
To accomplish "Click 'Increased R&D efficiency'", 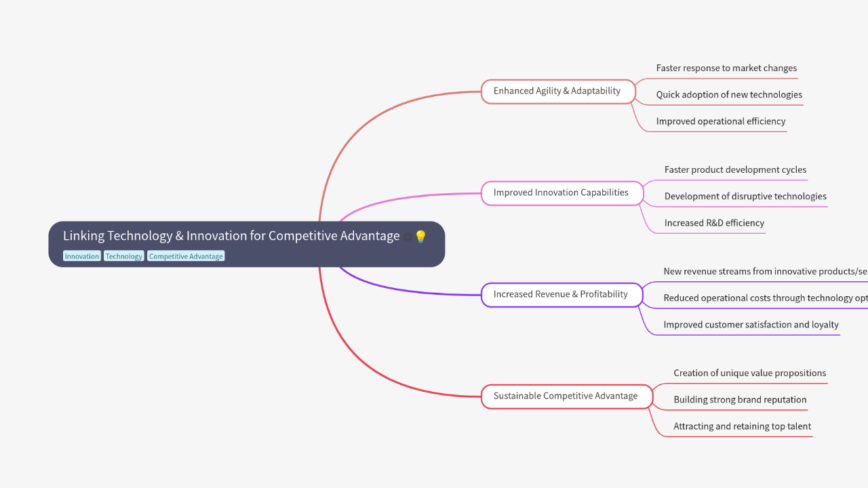I will (714, 222).
